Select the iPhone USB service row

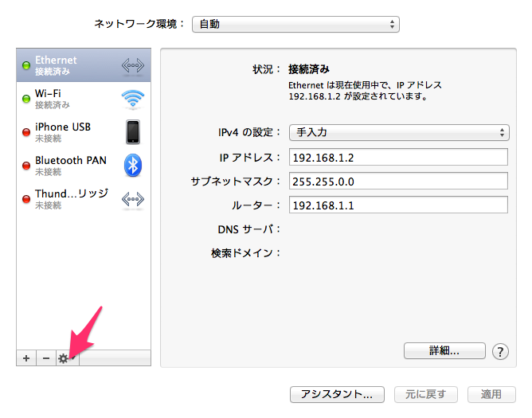(x=84, y=132)
